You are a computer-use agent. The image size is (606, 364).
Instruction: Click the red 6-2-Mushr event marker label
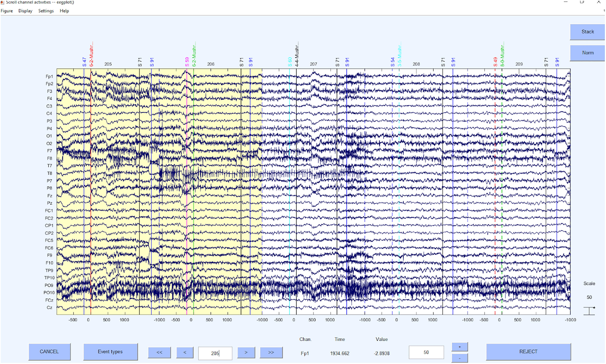91,54
